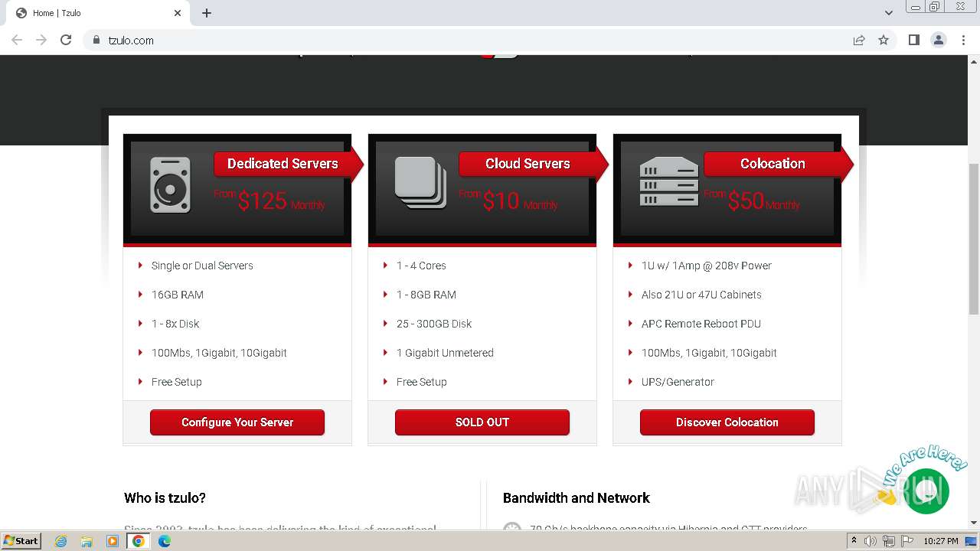
Task: Select '1U w/ 1Amp @ 208v Power' item
Action: [x=707, y=266]
